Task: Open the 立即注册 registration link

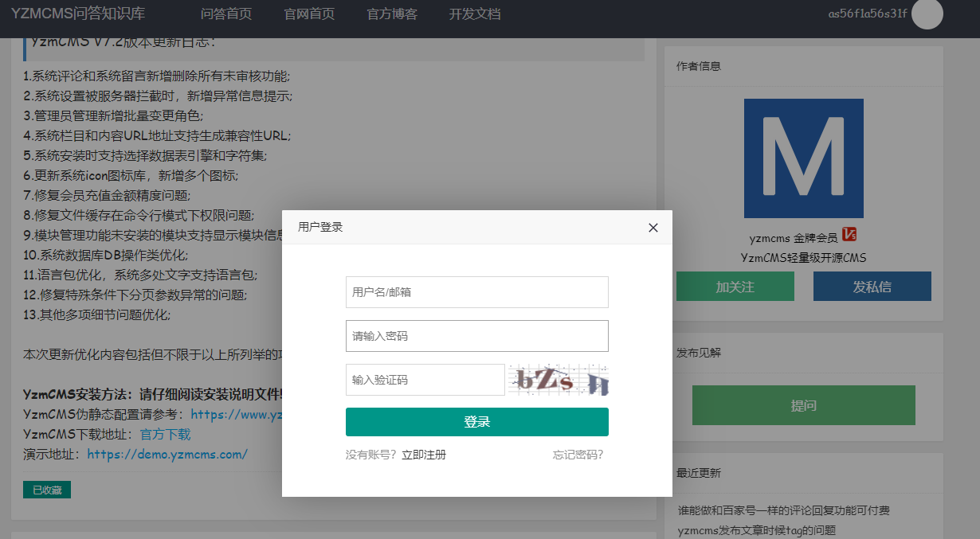Action: [424, 455]
